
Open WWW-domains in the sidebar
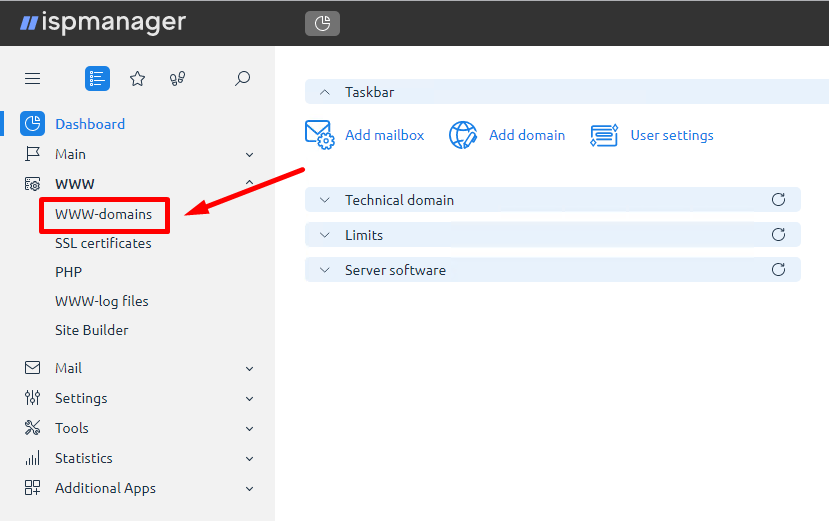(x=104, y=214)
